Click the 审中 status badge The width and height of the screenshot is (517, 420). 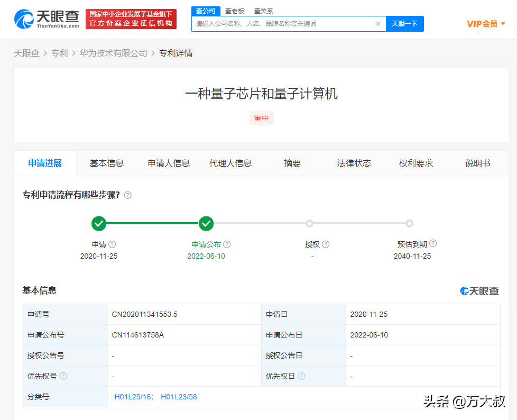262,118
